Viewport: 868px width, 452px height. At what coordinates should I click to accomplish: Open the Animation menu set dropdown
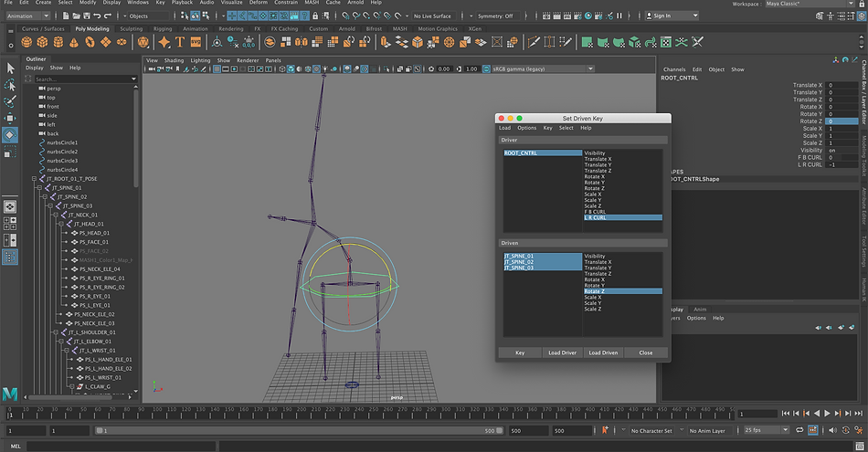[x=27, y=16]
